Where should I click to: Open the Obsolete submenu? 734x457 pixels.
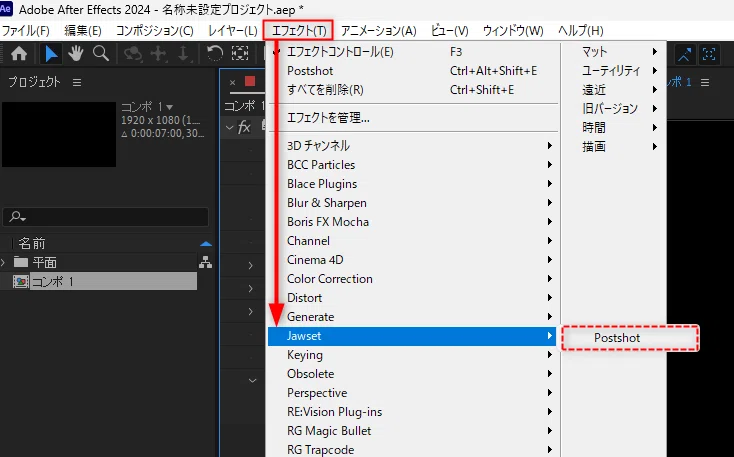coord(413,374)
